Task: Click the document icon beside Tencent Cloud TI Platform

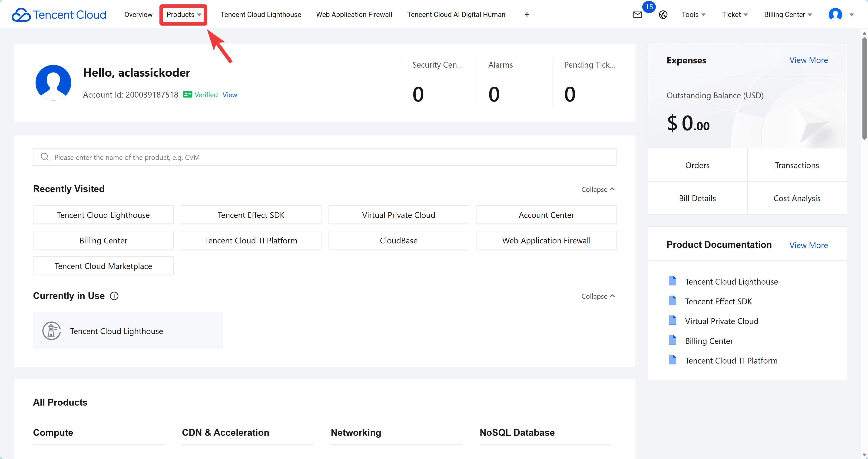Action: point(672,360)
